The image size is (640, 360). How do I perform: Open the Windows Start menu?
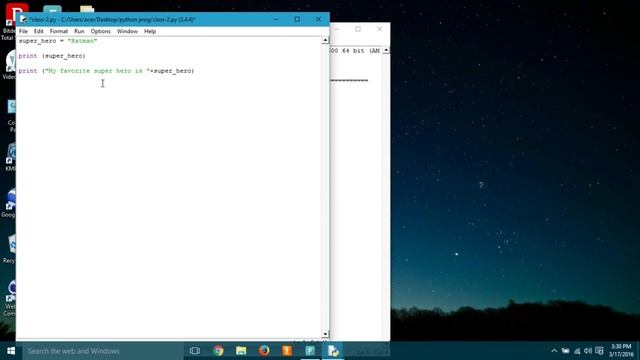click(11, 351)
